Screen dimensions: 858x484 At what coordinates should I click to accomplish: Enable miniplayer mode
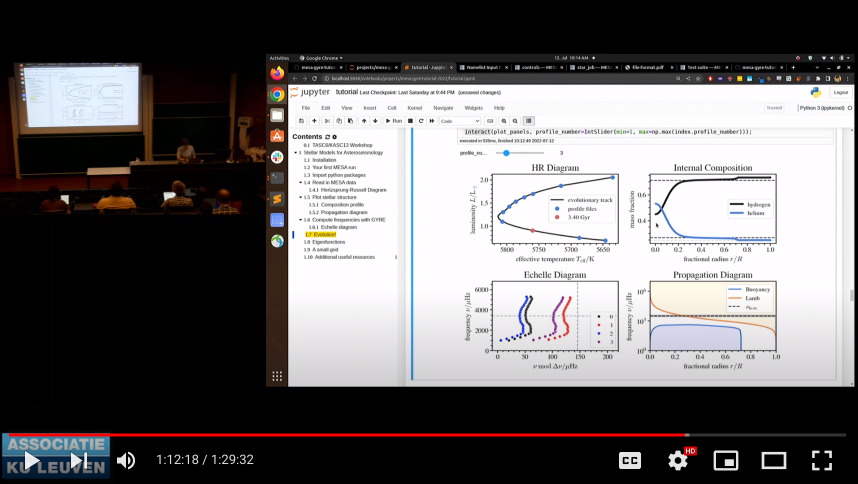[x=726, y=460]
